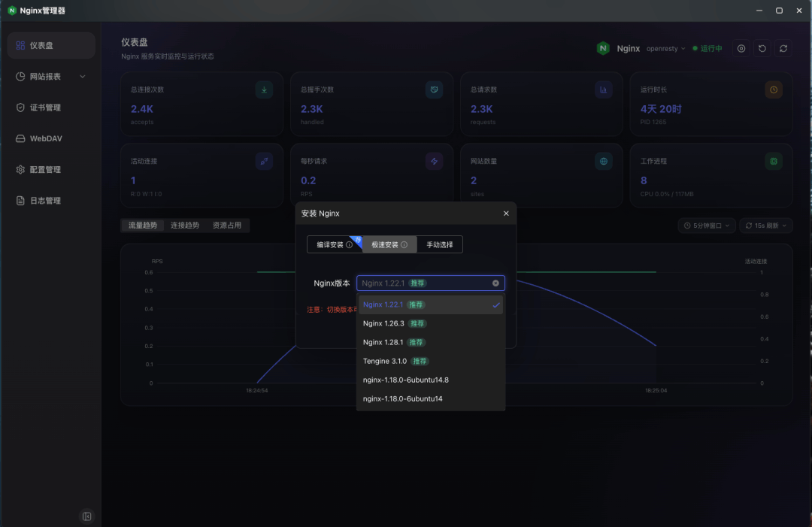812x527 pixels.
Task: Click the info icon beside 极速安装
Action: coord(404,245)
